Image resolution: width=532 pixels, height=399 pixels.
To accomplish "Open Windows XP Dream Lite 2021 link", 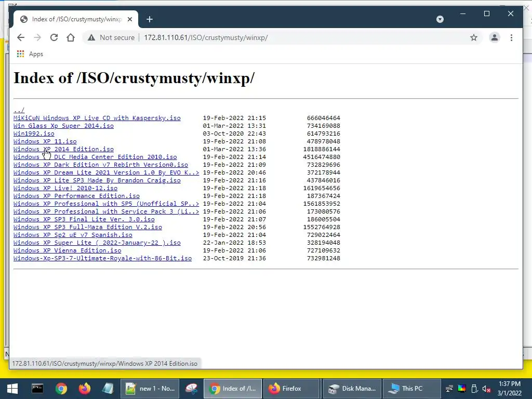I will 106,172.
